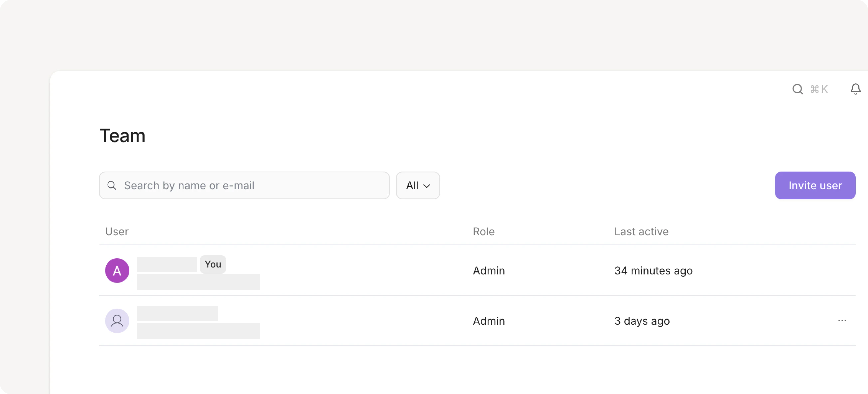Open the three-dot menu for second user
868x394 pixels.
[x=842, y=320]
